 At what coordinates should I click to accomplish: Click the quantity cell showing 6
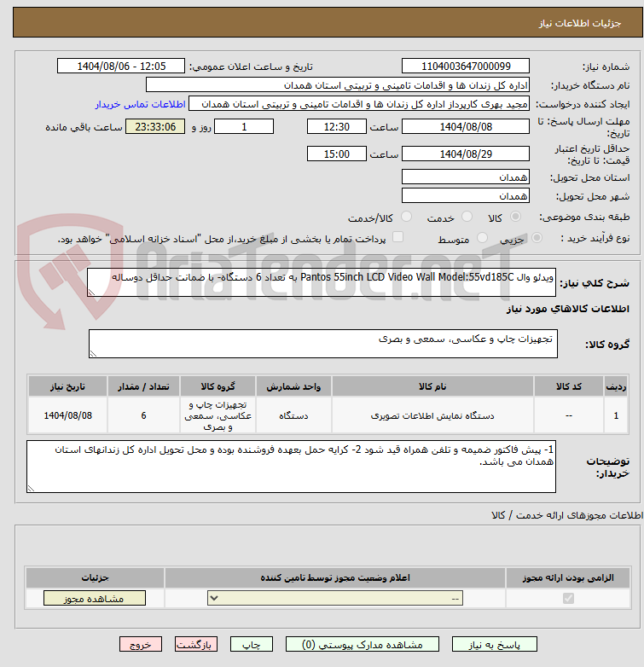[144, 415]
